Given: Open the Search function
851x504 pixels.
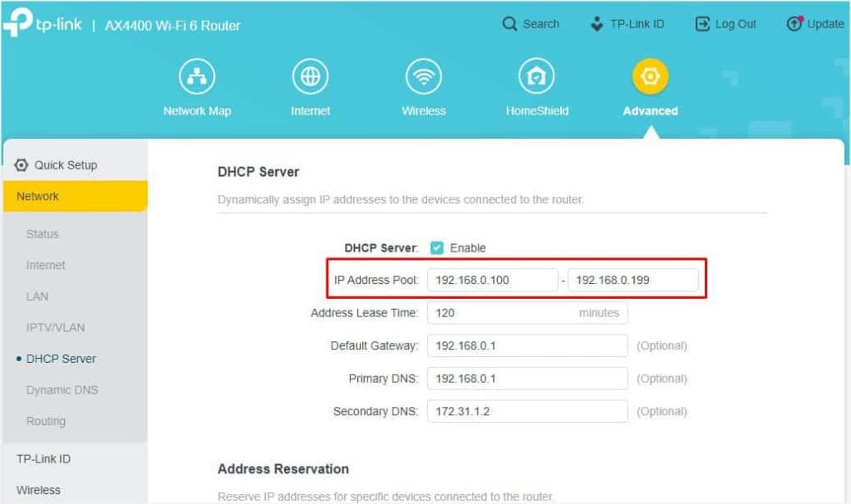Looking at the screenshot, I should click(x=530, y=24).
